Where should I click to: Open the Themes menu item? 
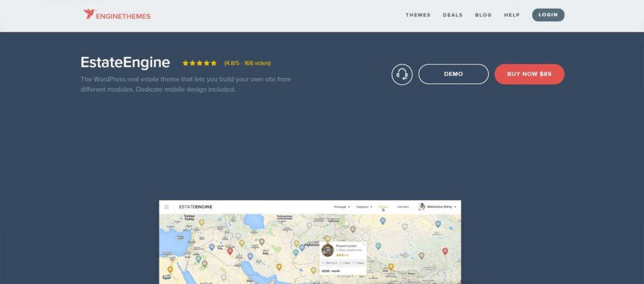(x=418, y=15)
